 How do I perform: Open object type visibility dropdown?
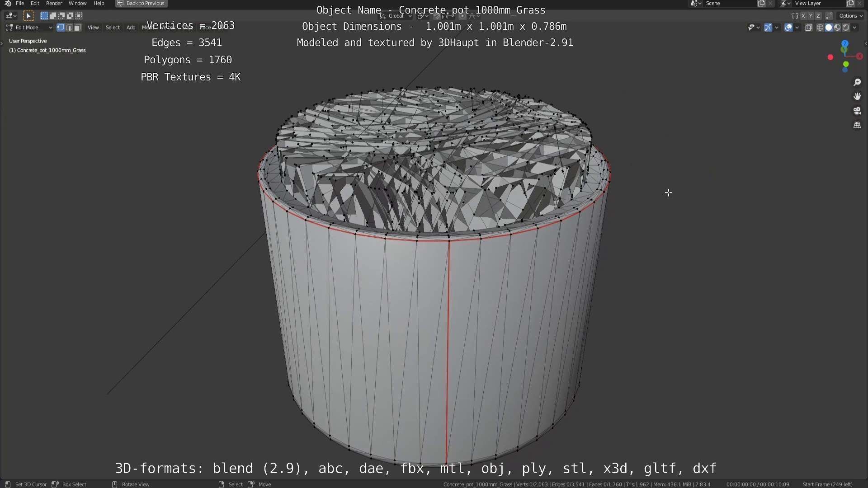pyautogui.click(x=754, y=28)
